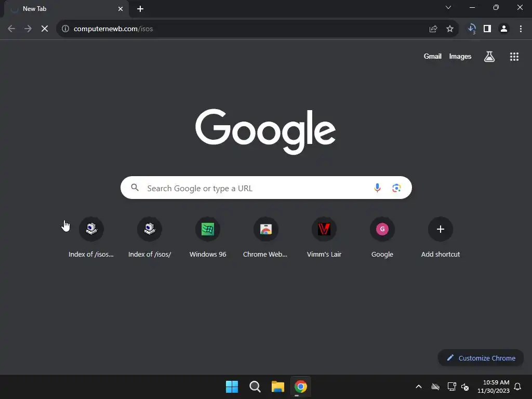Click the address bar URL computernewb.com/isos

113,29
